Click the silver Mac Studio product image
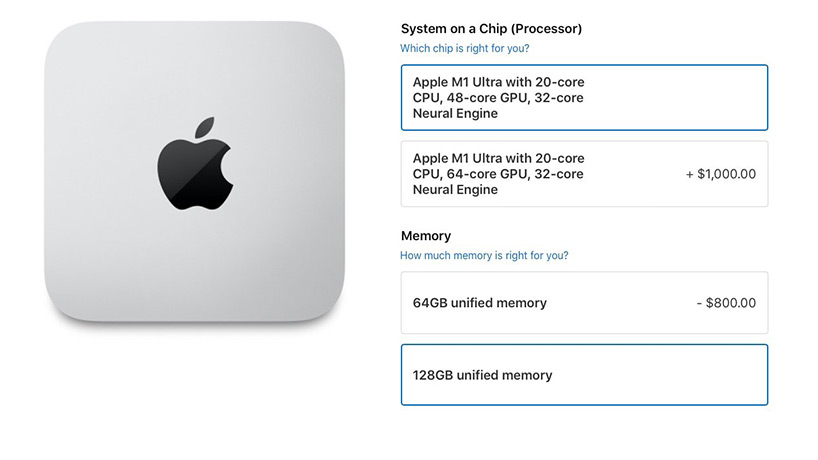The width and height of the screenshot is (818, 460). 194,171
